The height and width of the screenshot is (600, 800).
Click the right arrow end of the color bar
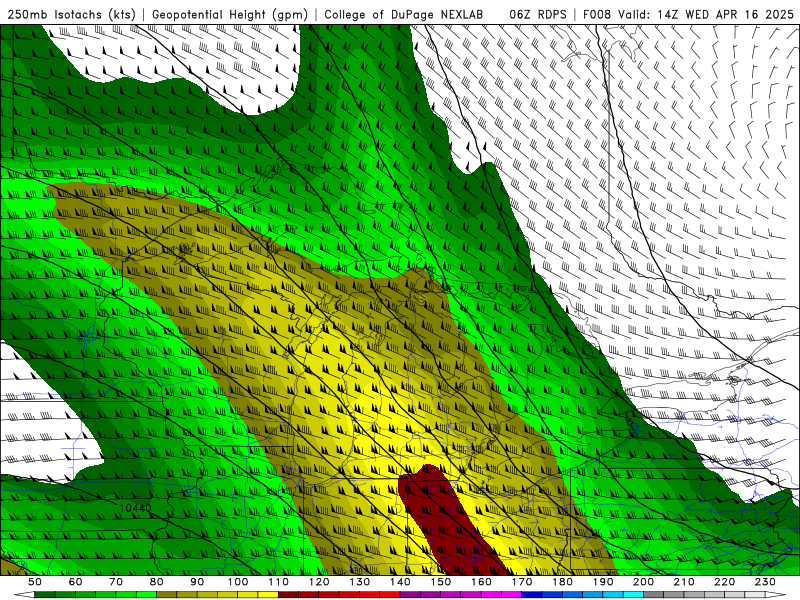point(776,595)
